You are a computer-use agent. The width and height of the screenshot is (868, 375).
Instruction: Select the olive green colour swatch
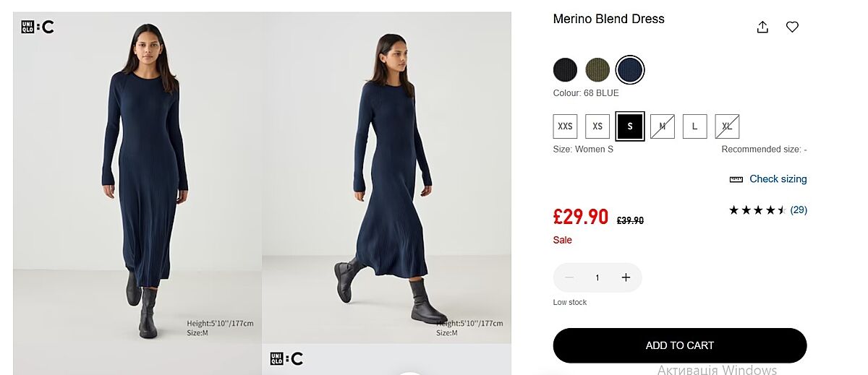pyautogui.click(x=597, y=70)
